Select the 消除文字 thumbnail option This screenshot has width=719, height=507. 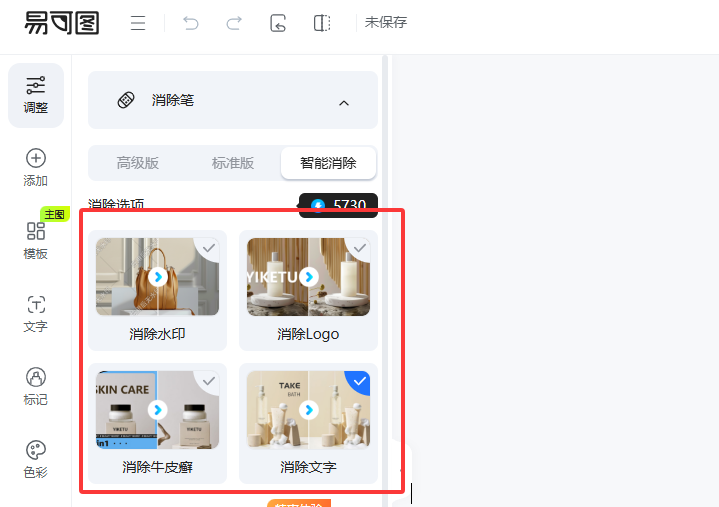[309, 410]
